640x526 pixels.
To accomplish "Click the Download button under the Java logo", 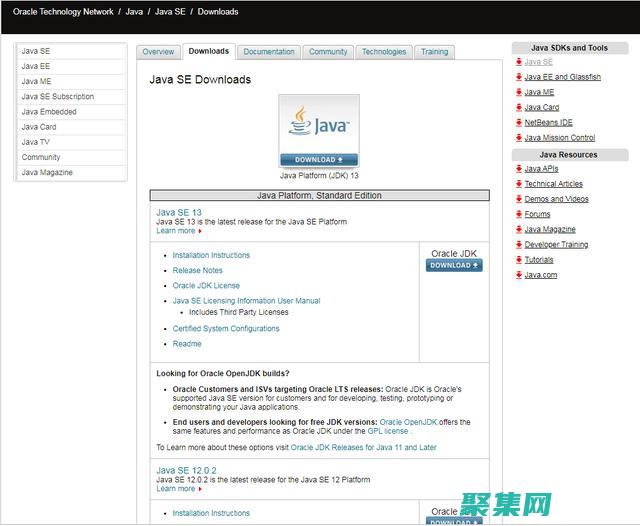I will (319, 160).
